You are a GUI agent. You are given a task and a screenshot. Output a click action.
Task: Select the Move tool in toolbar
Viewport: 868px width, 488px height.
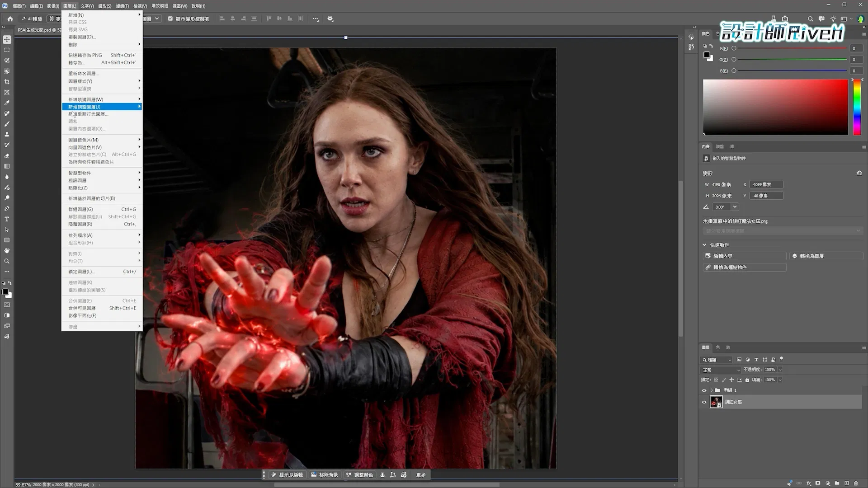click(7, 40)
